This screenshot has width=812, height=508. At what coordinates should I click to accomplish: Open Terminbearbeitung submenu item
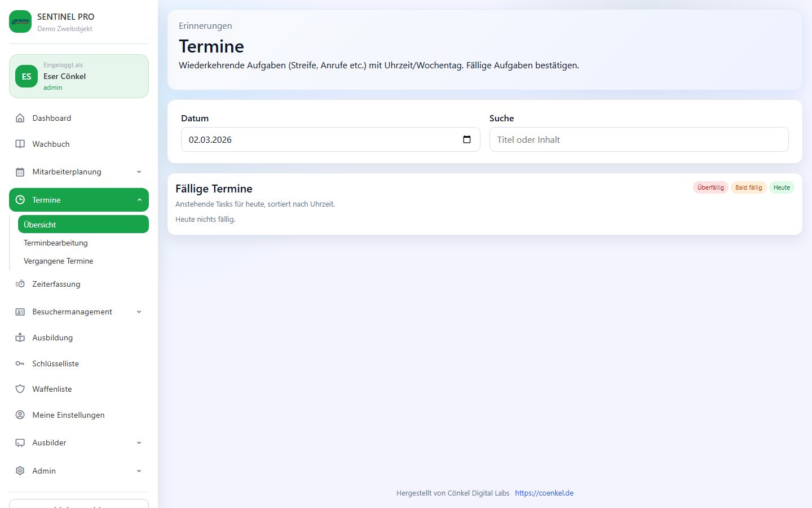[56, 243]
